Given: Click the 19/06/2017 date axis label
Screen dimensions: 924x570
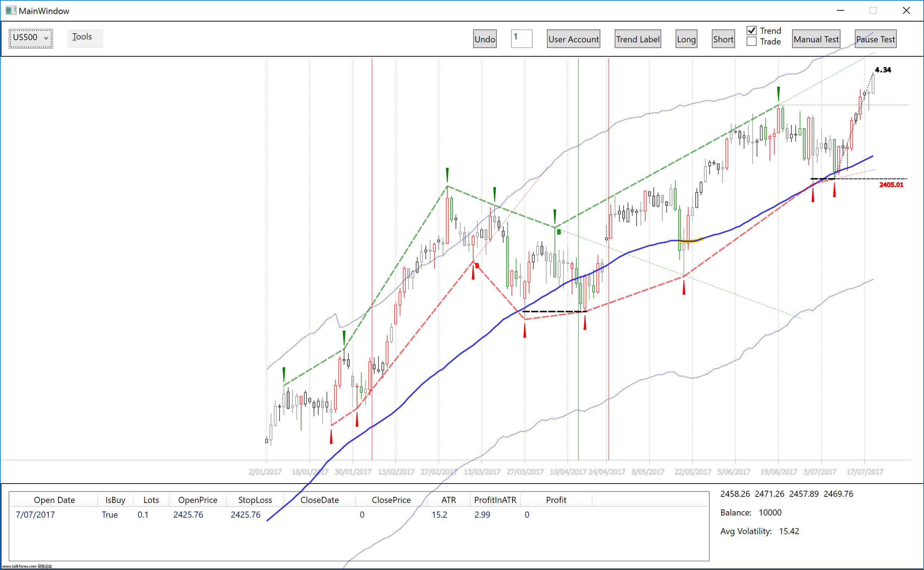Looking at the screenshot, I should coord(778,472).
